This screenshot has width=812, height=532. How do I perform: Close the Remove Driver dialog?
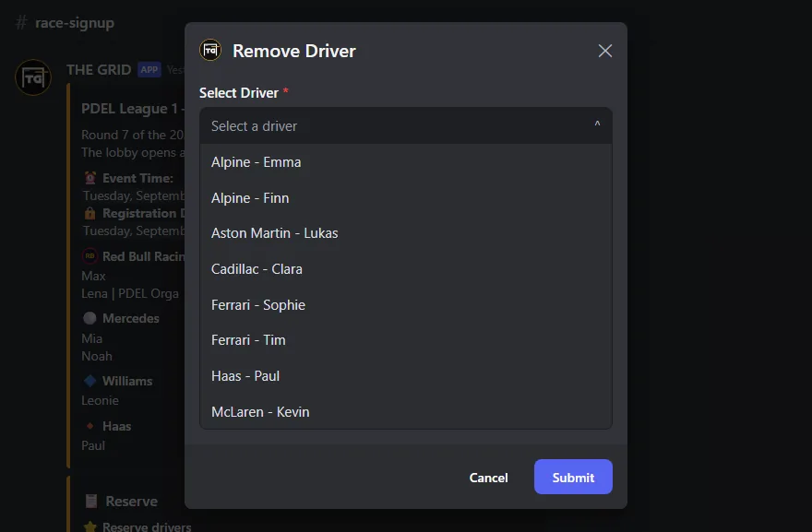pos(605,51)
